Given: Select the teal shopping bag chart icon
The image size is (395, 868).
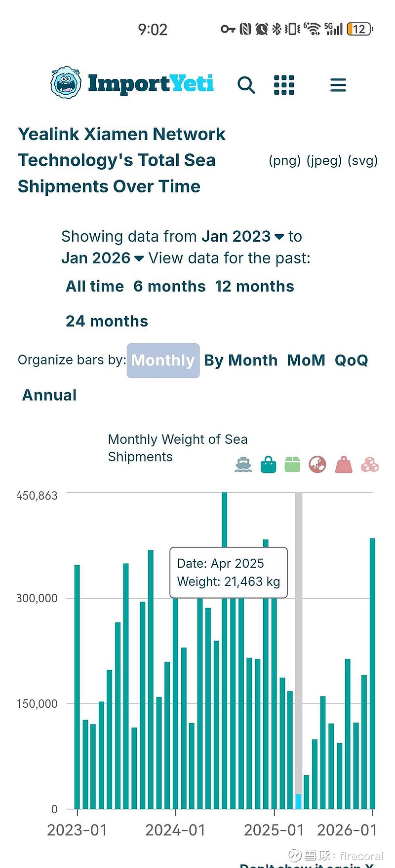Looking at the screenshot, I should click(268, 465).
